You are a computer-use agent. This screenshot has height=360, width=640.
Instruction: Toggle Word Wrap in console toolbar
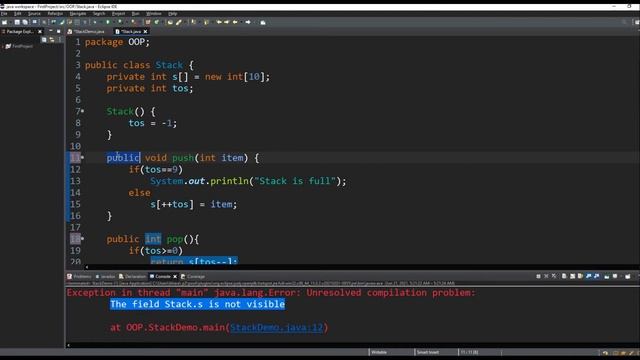tap(580, 276)
